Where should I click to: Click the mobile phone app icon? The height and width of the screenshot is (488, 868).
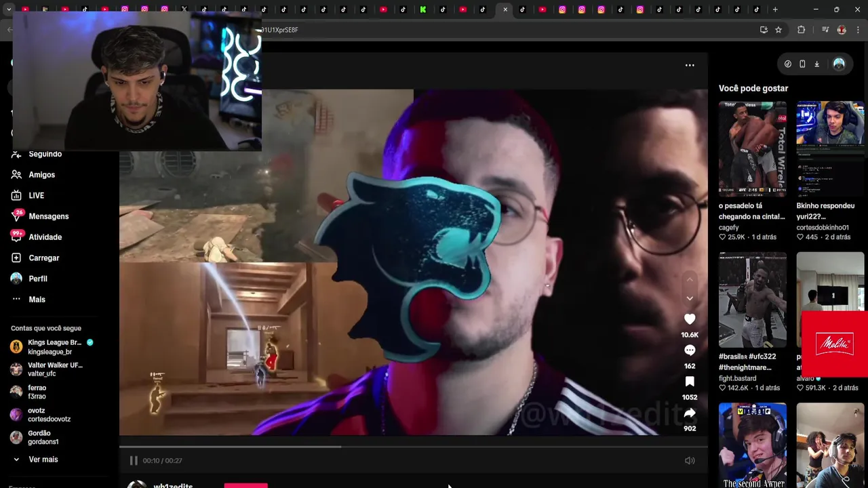coord(802,64)
